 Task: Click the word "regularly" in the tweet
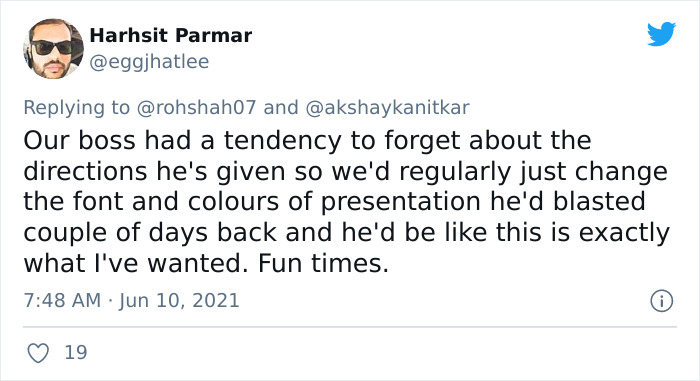tap(455, 172)
